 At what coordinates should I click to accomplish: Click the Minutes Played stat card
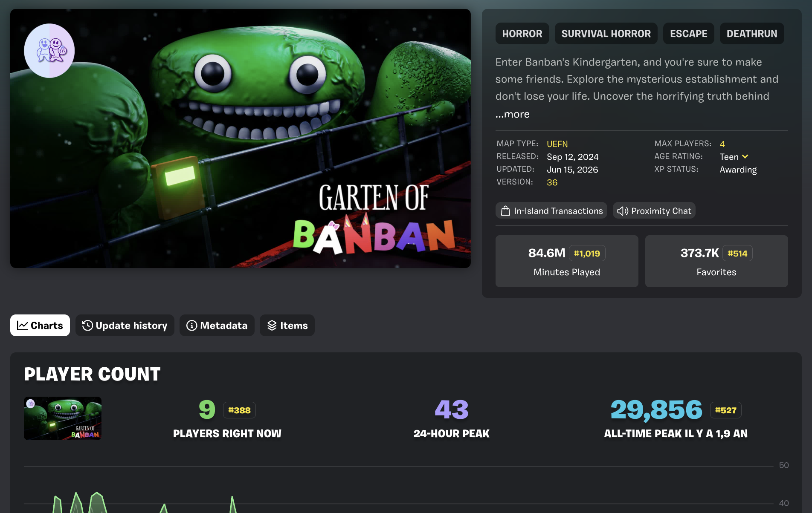click(567, 261)
